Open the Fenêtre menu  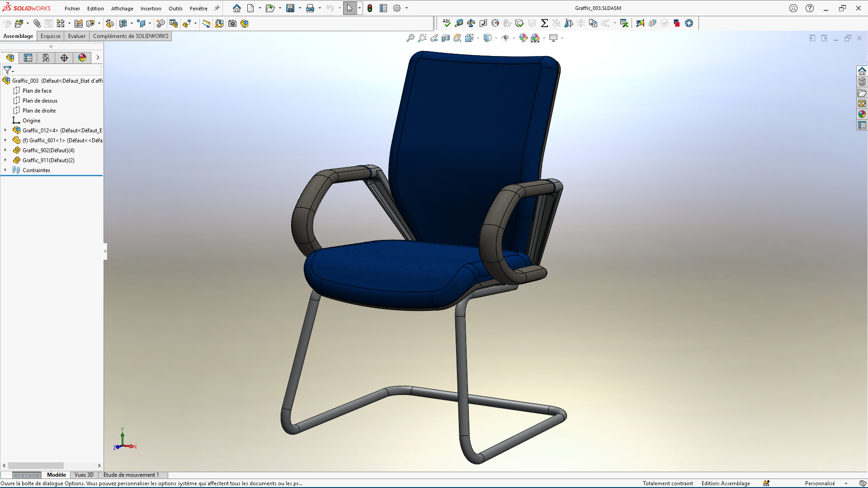(198, 9)
